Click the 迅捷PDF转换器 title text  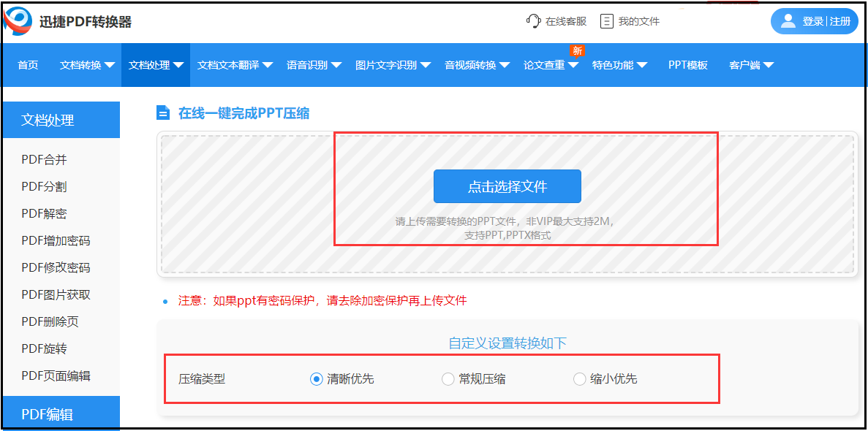(x=86, y=22)
